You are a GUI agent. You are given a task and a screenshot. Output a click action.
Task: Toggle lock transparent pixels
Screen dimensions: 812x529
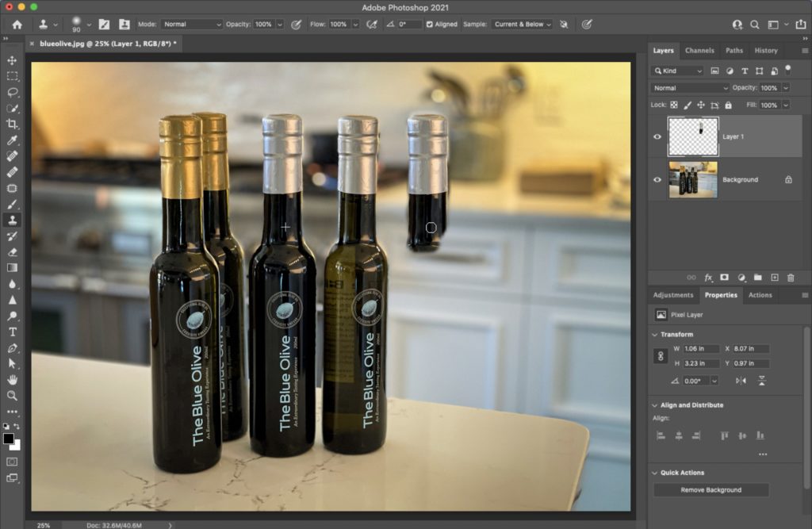click(674, 105)
